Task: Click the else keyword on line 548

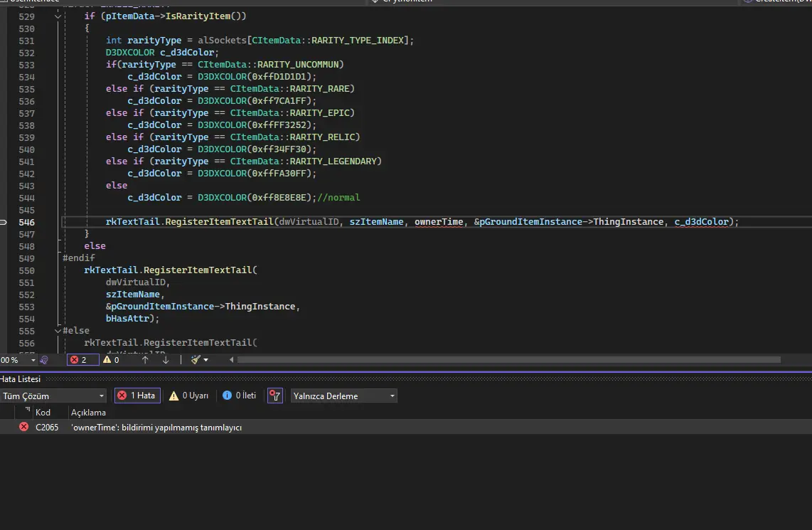Action: point(95,246)
